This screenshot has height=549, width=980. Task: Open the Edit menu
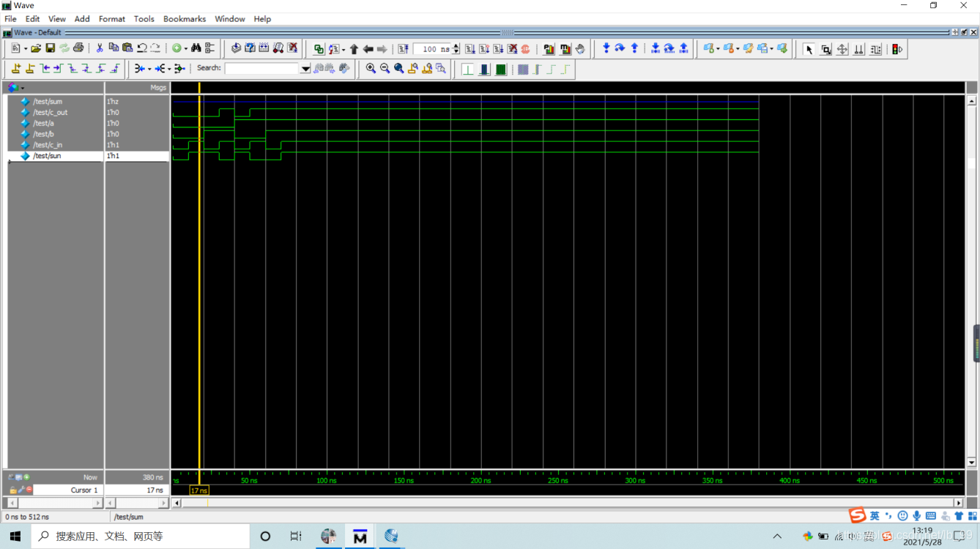pyautogui.click(x=32, y=19)
